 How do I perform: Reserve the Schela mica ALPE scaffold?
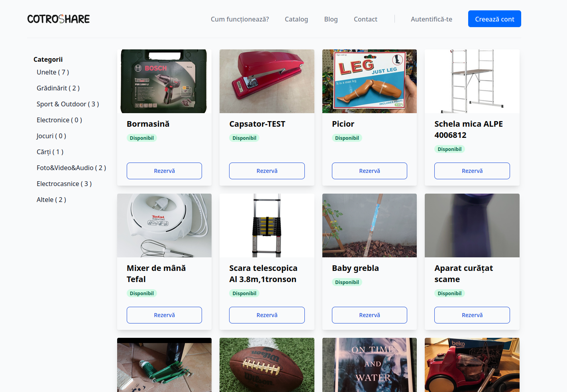(472, 171)
